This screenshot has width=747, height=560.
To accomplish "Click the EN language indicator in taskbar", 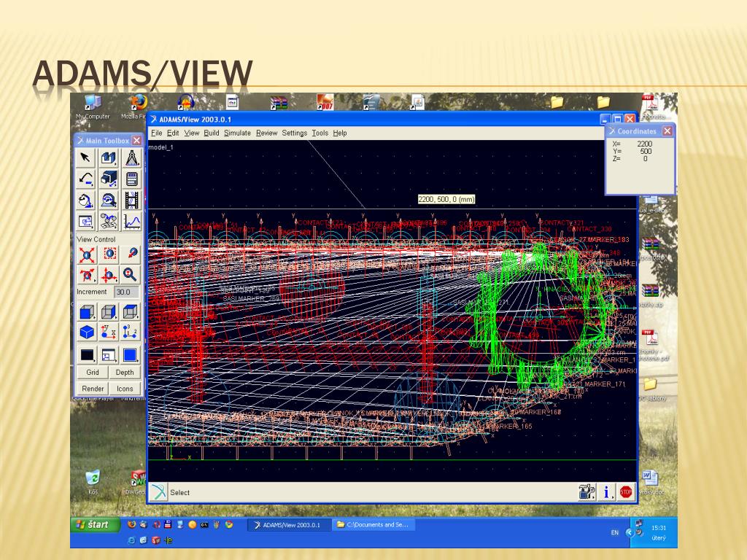I will [x=614, y=532].
